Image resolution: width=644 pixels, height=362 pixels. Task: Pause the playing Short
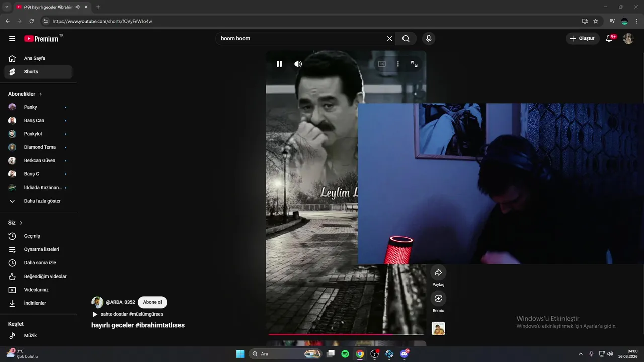click(279, 64)
